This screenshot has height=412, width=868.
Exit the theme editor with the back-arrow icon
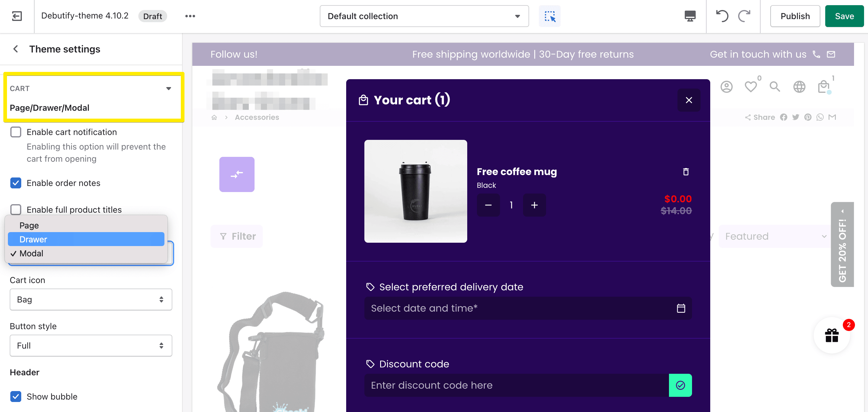click(x=16, y=16)
